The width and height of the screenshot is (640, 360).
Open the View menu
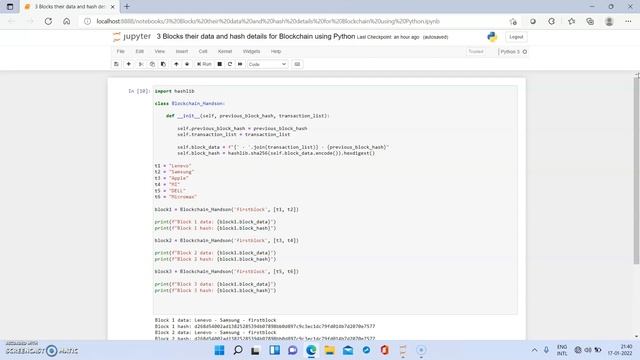pos(160,51)
